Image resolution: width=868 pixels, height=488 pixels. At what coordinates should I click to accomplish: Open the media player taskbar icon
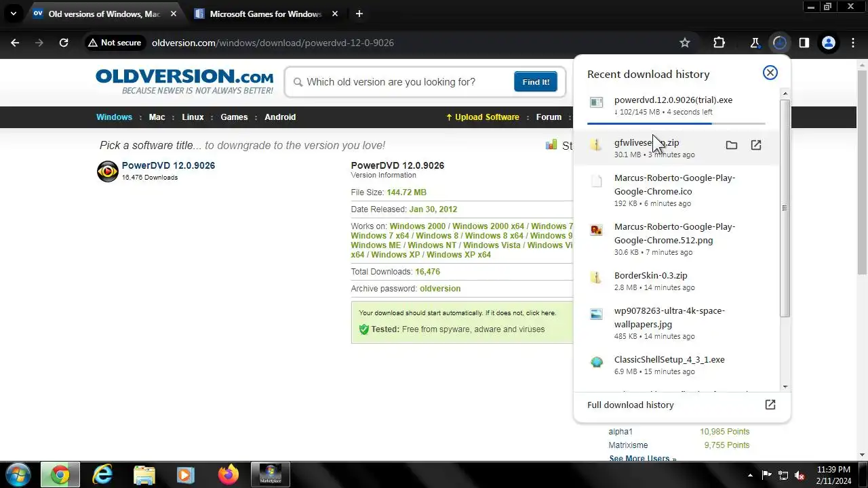(186, 475)
